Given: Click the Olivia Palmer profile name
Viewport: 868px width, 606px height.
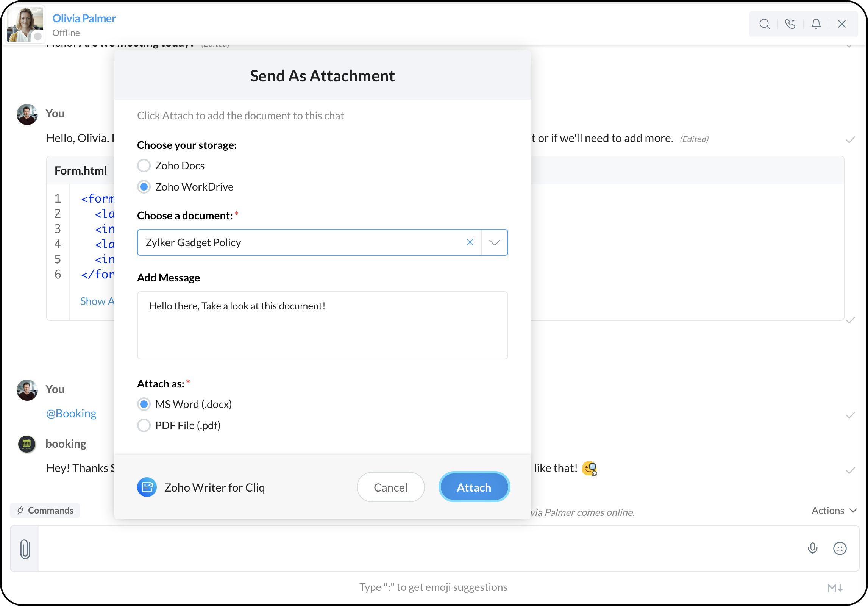Looking at the screenshot, I should click(x=84, y=18).
